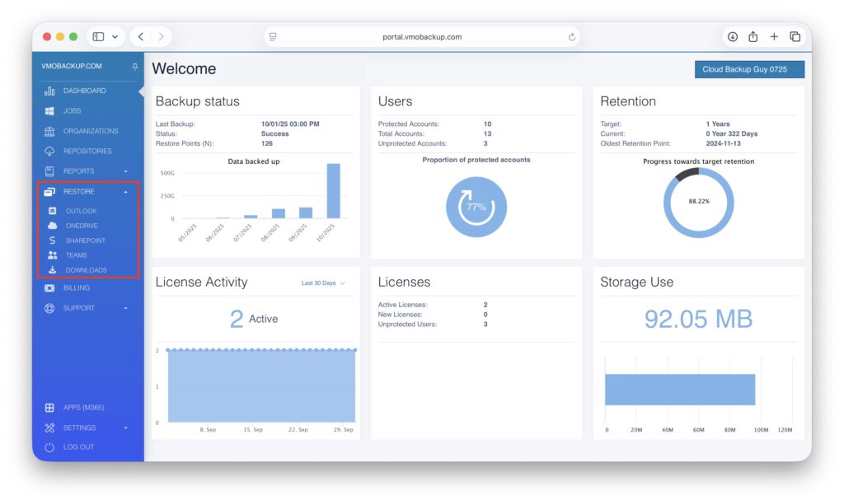Click the OneDrive cloud icon
The height and width of the screenshot is (504, 844).
pos(53,226)
